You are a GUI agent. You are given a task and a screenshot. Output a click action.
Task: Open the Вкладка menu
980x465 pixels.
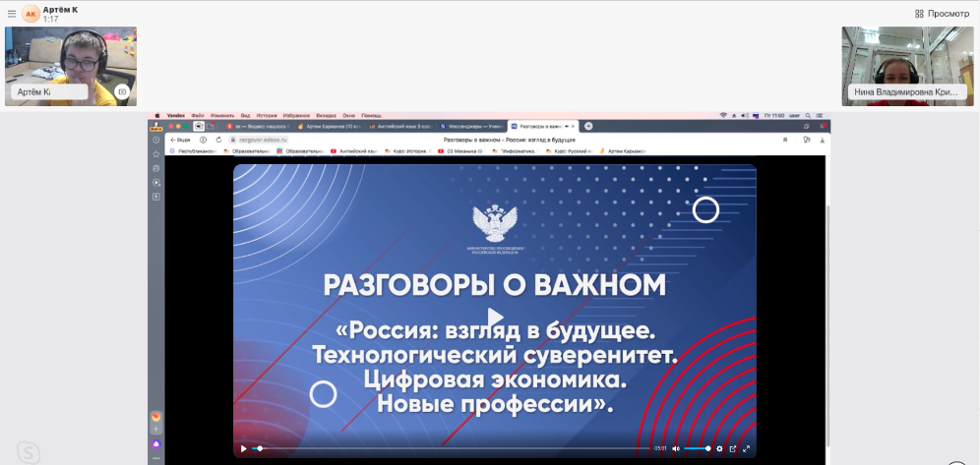[326, 115]
